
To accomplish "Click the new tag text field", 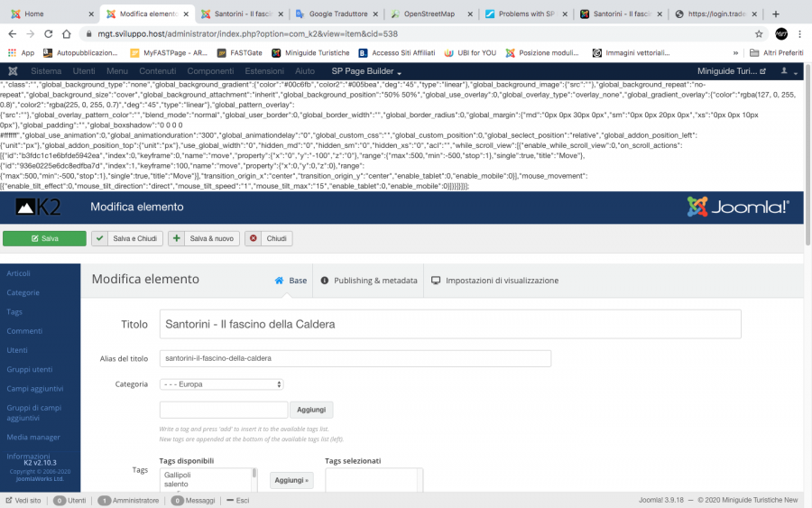I will pos(224,410).
